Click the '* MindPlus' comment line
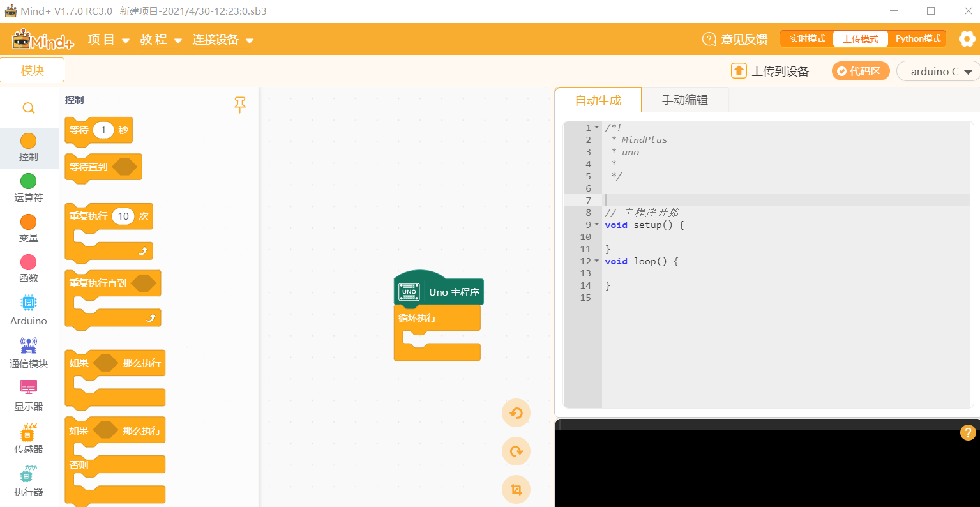Screen dimensions: 980x507 click(x=638, y=140)
